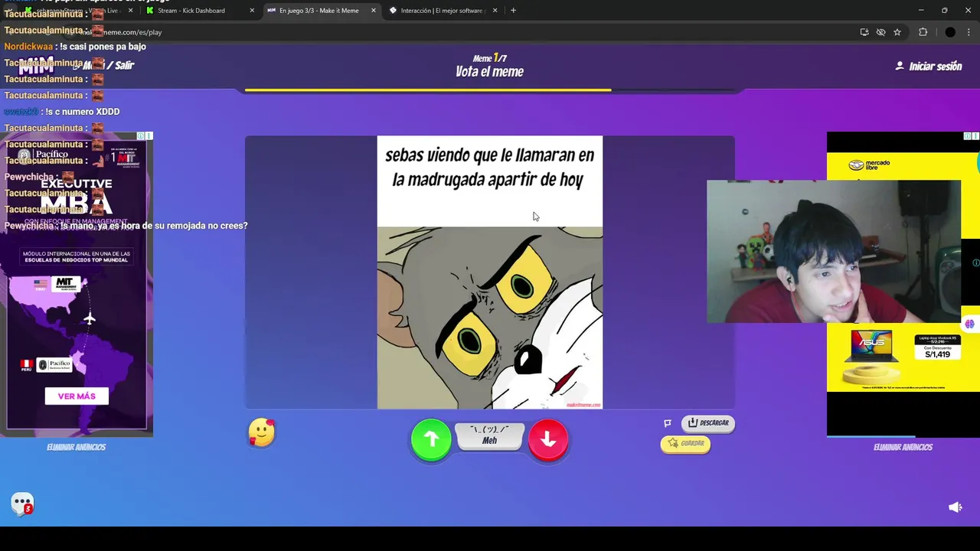Viewport: 980px width, 551px height.
Task: Click purple brain icon at right edge
Action: coord(969,324)
